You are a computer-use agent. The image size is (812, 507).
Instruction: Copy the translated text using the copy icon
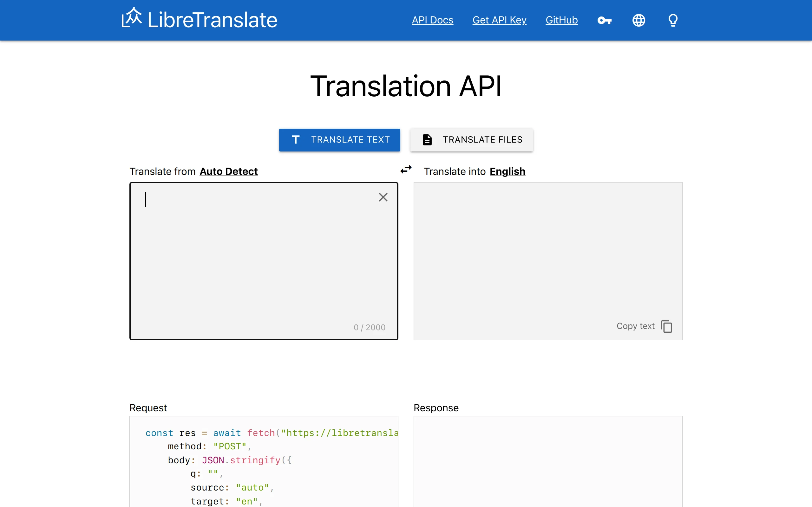click(666, 326)
